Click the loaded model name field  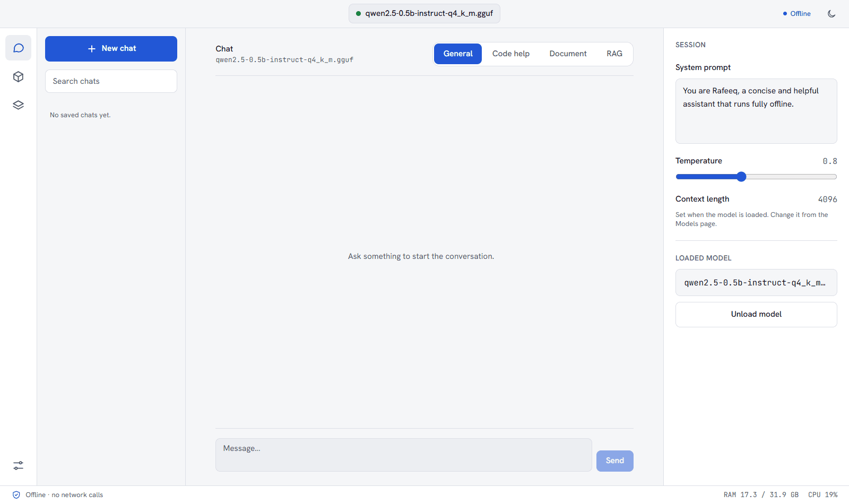pos(756,283)
